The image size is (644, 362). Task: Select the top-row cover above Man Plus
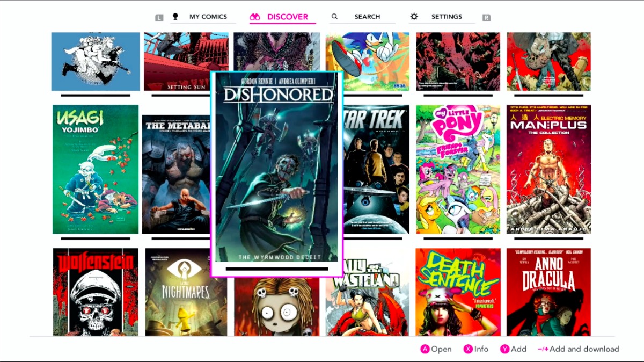point(548,62)
